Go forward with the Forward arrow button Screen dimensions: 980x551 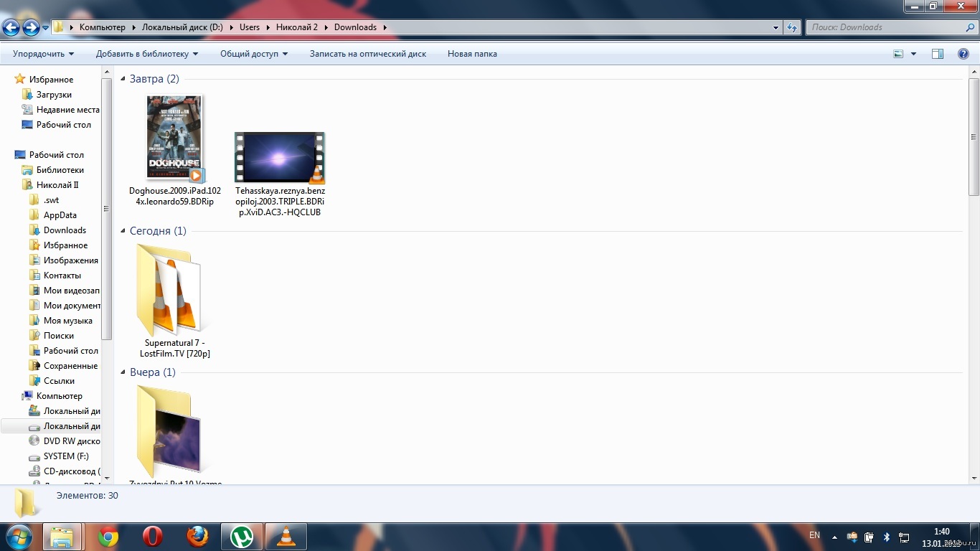[31, 28]
